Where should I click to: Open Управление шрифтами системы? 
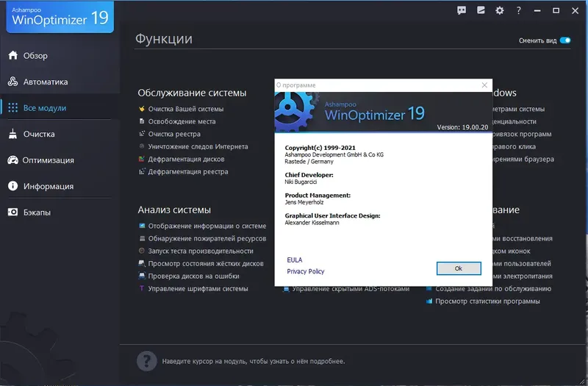click(x=198, y=289)
